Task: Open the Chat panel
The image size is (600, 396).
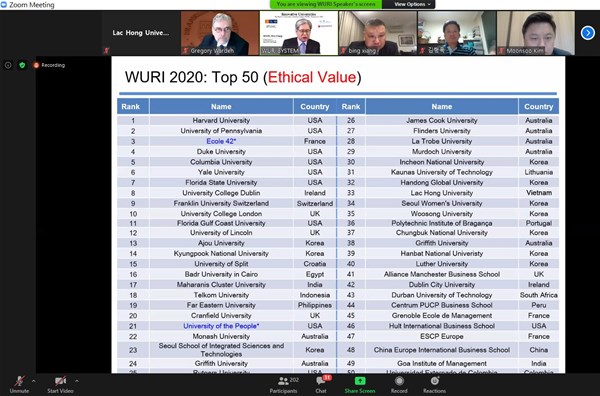Action: [x=321, y=385]
